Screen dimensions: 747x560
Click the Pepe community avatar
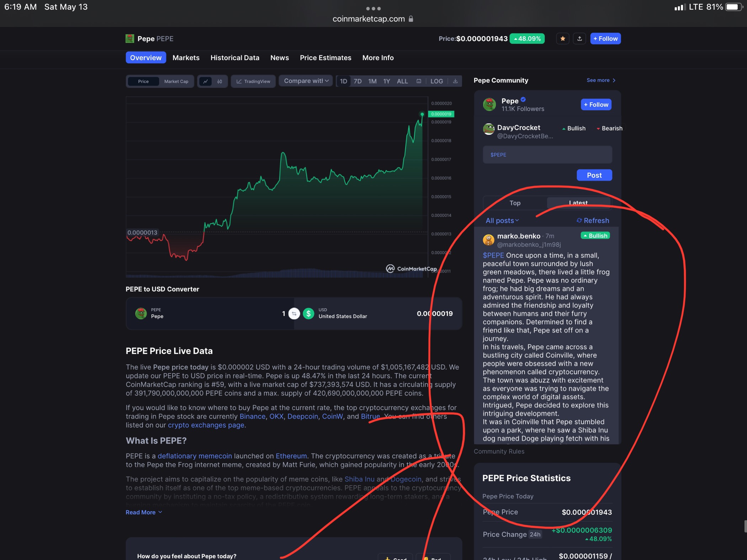click(x=489, y=105)
